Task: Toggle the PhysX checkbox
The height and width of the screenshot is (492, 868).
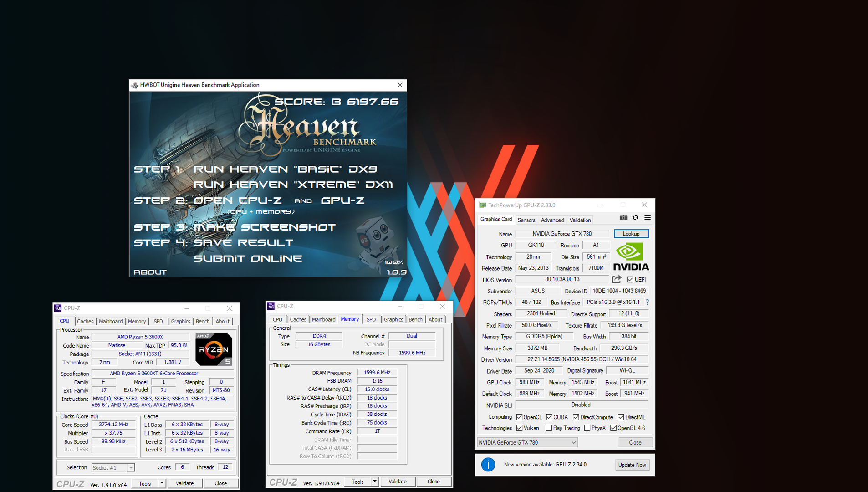Action: click(587, 428)
